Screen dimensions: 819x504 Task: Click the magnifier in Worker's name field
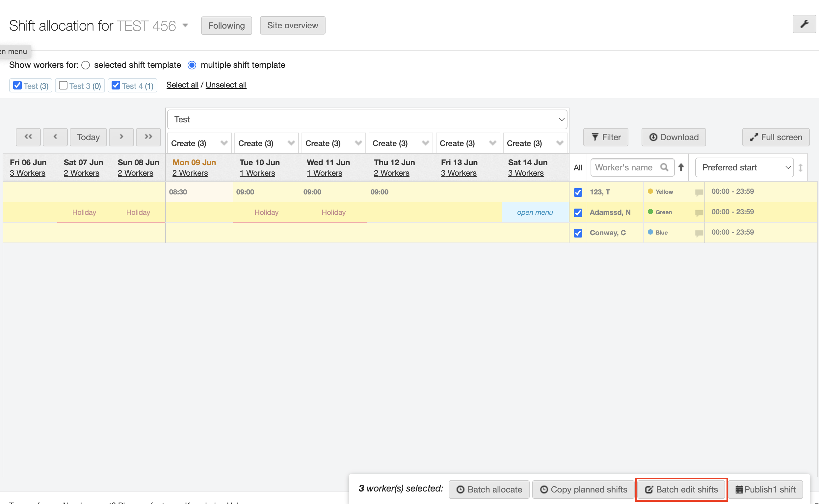click(664, 167)
